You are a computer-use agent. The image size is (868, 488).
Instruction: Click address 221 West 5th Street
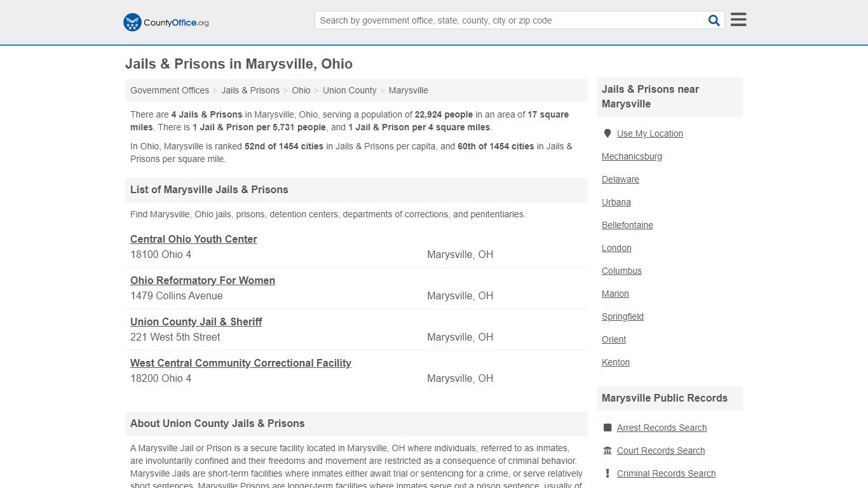[x=175, y=337]
